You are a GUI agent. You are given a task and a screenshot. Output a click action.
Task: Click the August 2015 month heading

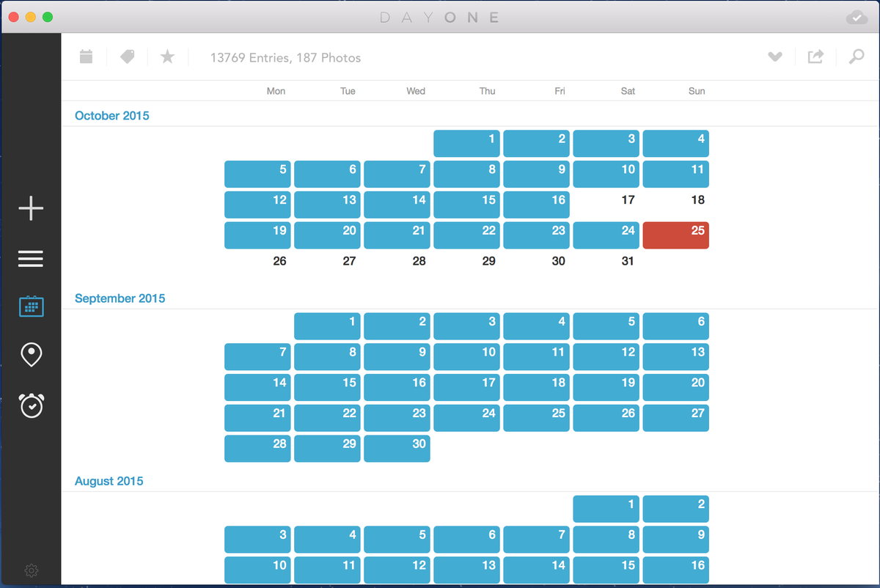[x=109, y=481]
